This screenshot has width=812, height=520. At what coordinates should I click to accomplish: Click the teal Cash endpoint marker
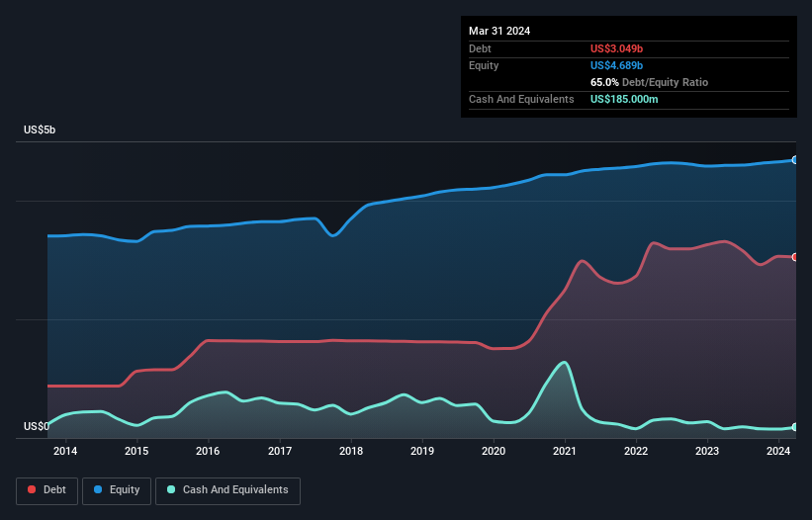point(795,427)
